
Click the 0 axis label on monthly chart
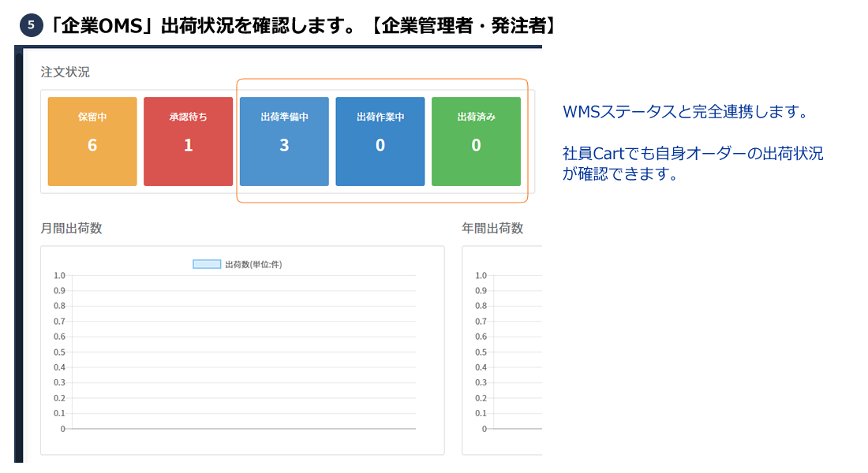pos(62,429)
